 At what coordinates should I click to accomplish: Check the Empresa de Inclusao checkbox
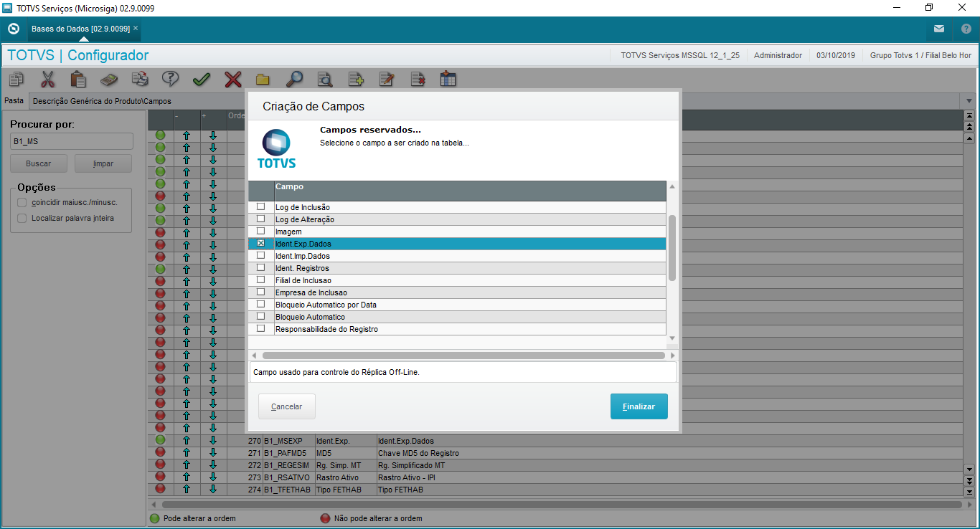pos(260,292)
